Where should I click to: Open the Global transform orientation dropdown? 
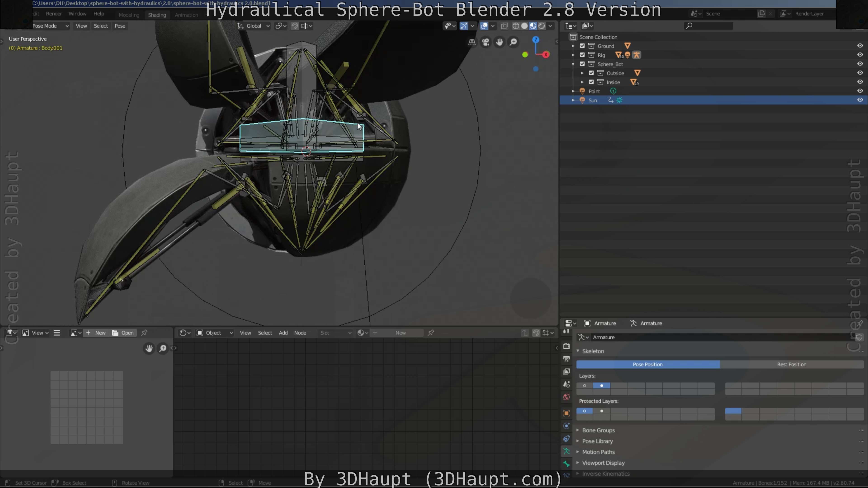point(254,26)
